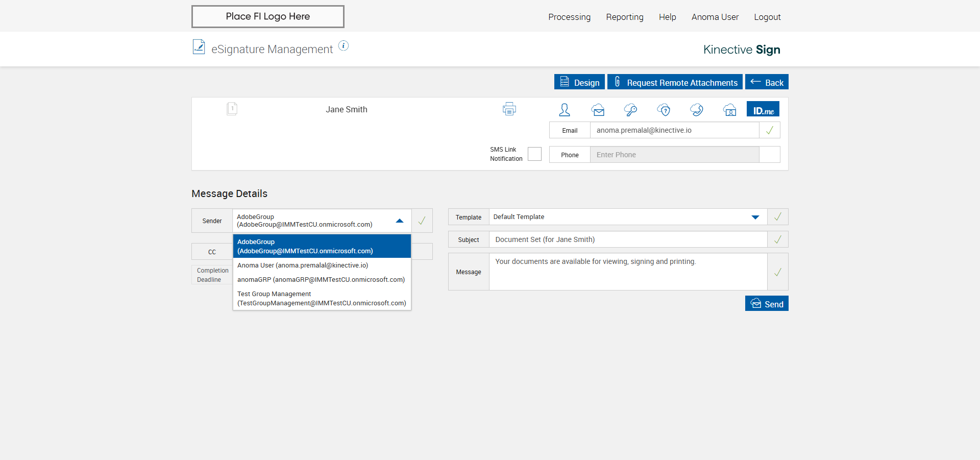Select the ID.me verification button
980x460 pixels.
pyautogui.click(x=763, y=110)
